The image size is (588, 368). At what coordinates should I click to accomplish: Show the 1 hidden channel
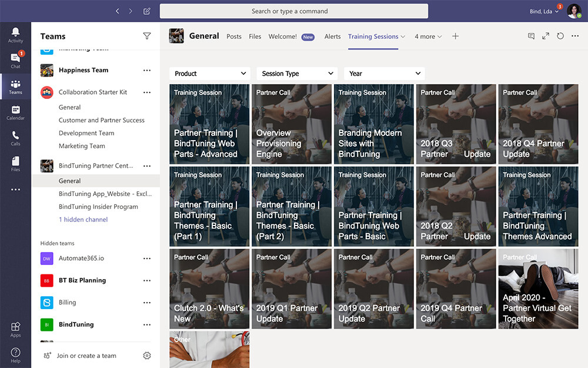pyautogui.click(x=83, y=219)
